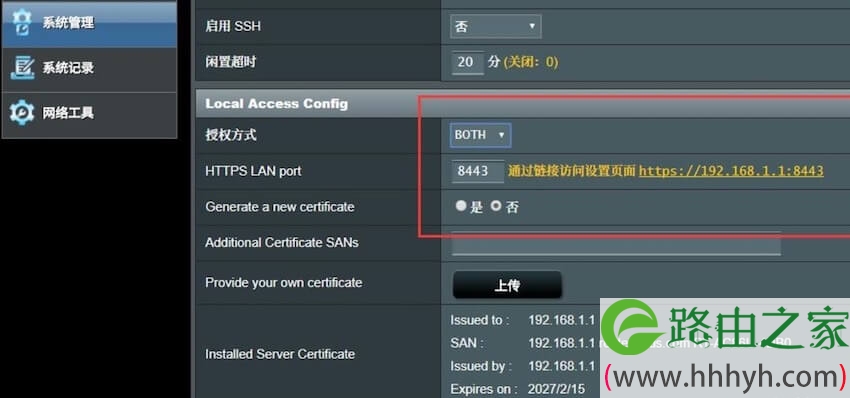The width and height of the screenshot is (850, 398).
Task: Click the 上传 upload button
Action: (x=507, y=285)
